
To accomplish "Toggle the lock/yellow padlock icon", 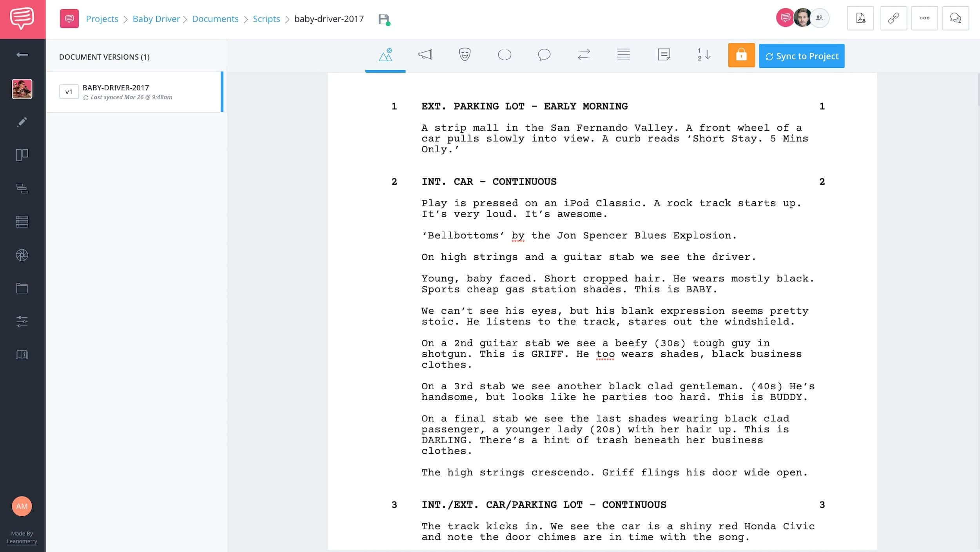I will 741,55.
